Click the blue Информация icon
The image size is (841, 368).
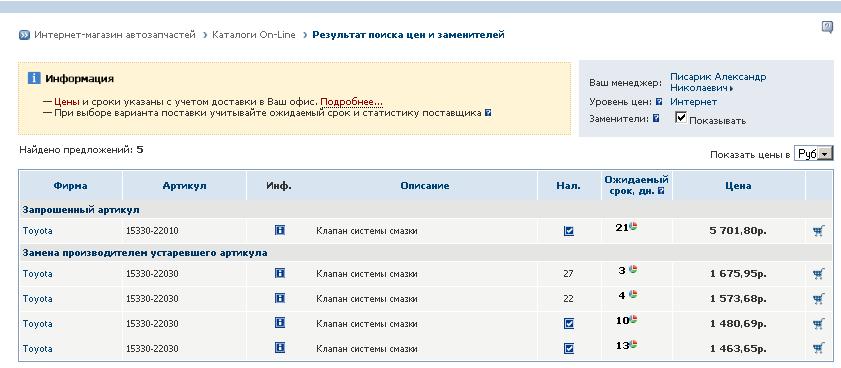point(34,78)
